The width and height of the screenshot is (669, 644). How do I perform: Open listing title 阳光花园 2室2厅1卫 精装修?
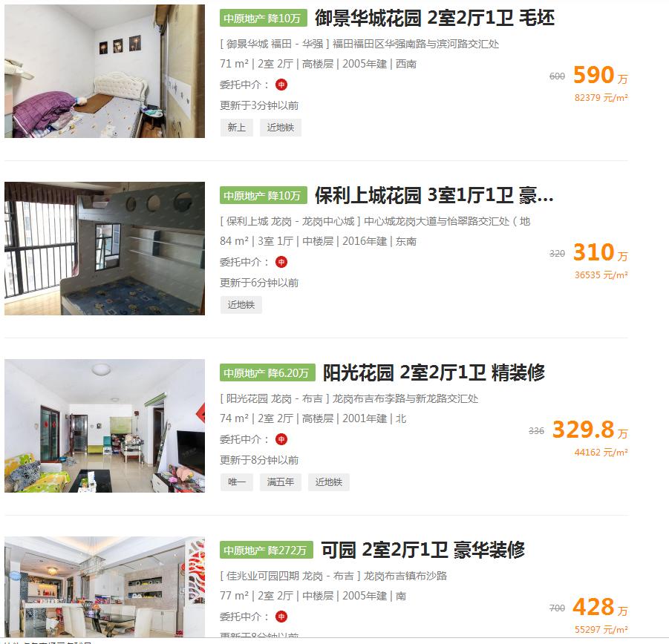tap(434, 373)
